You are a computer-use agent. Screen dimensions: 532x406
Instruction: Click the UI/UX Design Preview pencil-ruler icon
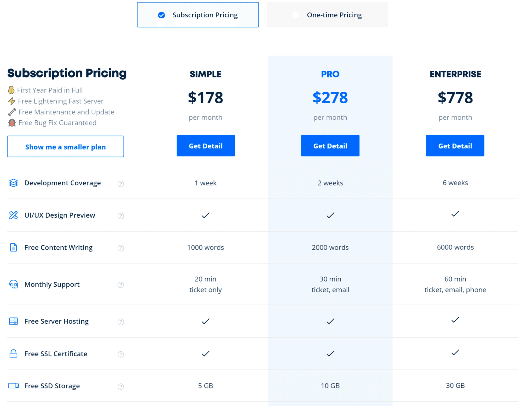pos(13,215)
